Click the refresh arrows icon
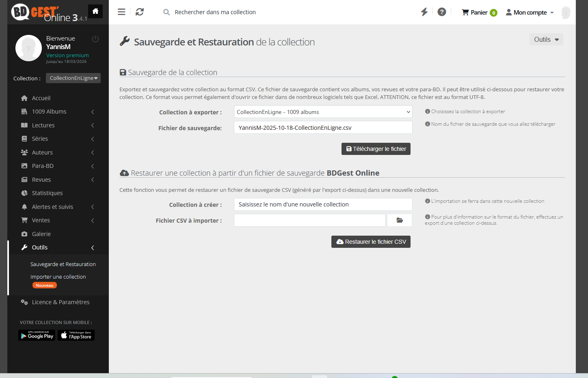Image resolution: width=588 pixels, height=378 pixels. pos(140,12)
